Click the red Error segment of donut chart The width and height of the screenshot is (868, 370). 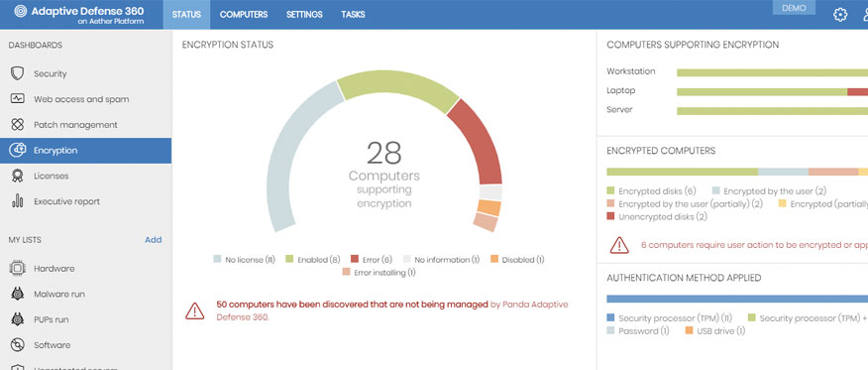(x=477, y=142)
